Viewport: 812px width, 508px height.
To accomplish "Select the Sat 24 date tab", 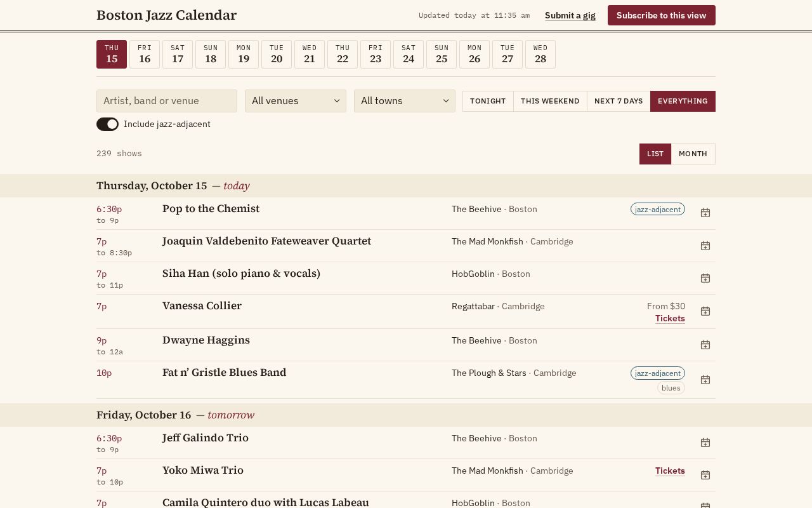I will (409, 54).
